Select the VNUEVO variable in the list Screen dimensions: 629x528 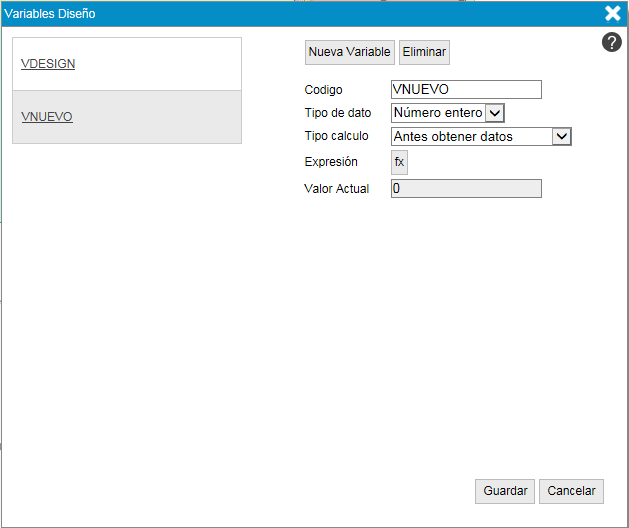pyautogui.click(x=47, y=117)
